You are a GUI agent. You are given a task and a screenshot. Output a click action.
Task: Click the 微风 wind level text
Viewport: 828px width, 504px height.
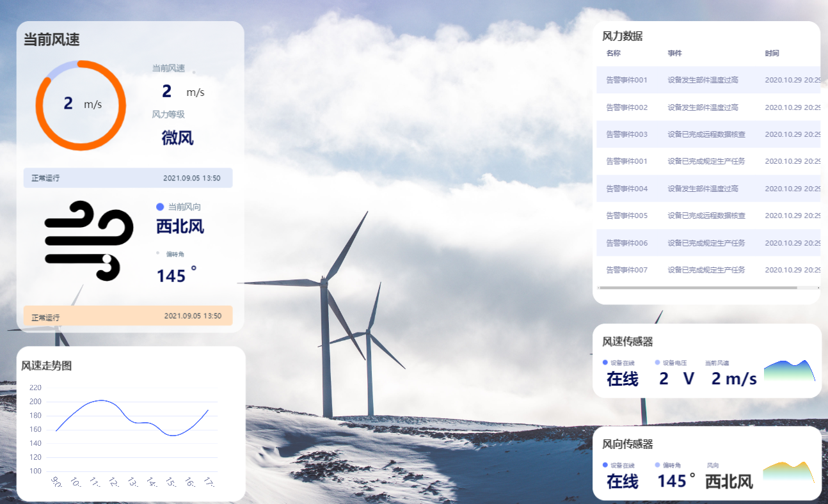point(177,138)
